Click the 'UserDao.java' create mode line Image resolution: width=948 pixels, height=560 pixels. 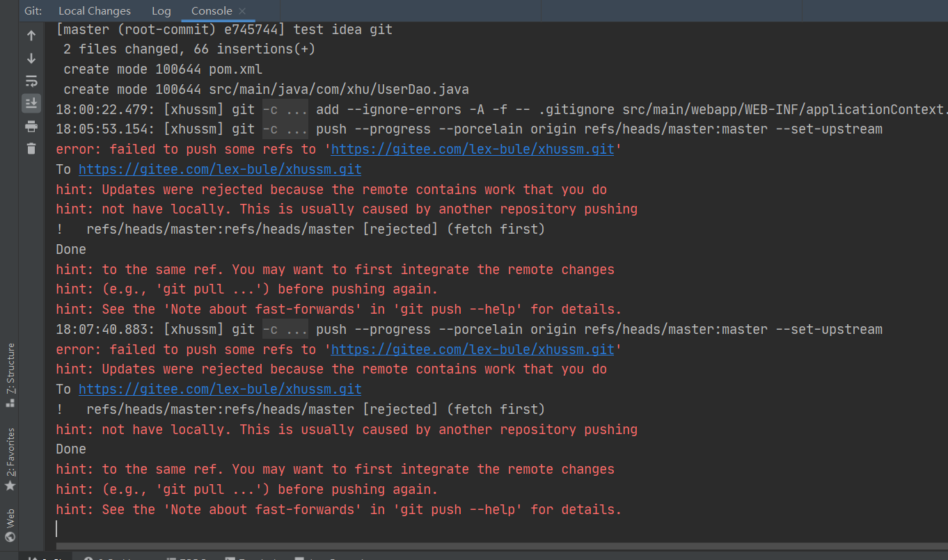coord(266,90)
